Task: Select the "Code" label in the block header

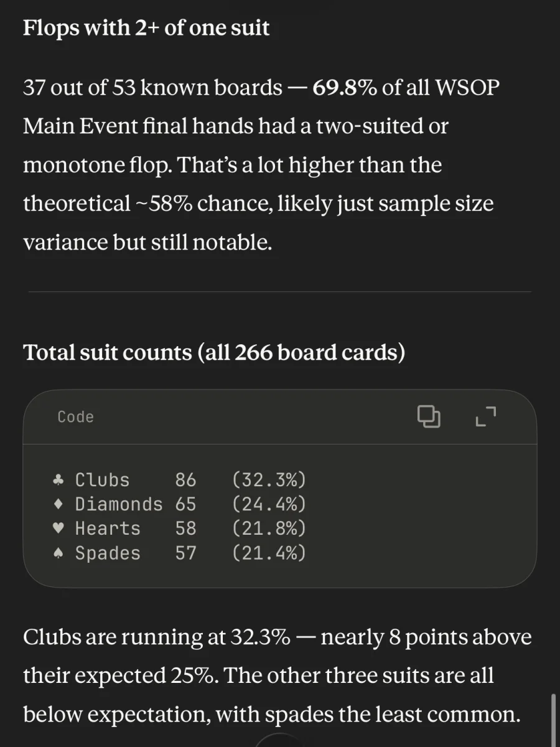Action: (75, 416)
